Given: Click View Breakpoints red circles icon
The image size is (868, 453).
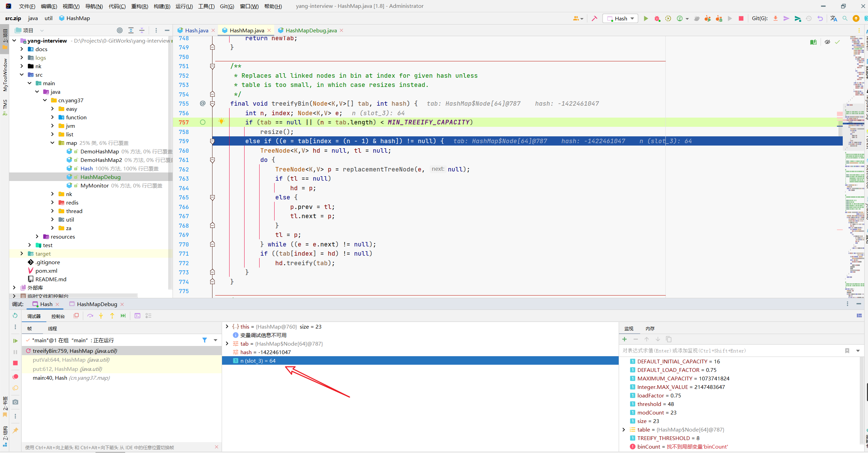Looking at the screenshot, I should (15, 377).
